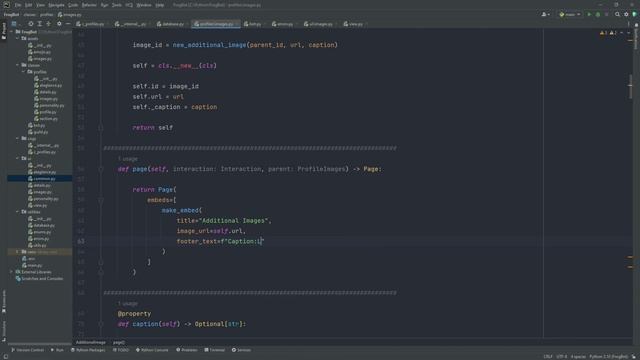The width and height of the screenshot is (640, 360).
Task: Click the editor vertical scrollbar thumb
Action: 631,86
